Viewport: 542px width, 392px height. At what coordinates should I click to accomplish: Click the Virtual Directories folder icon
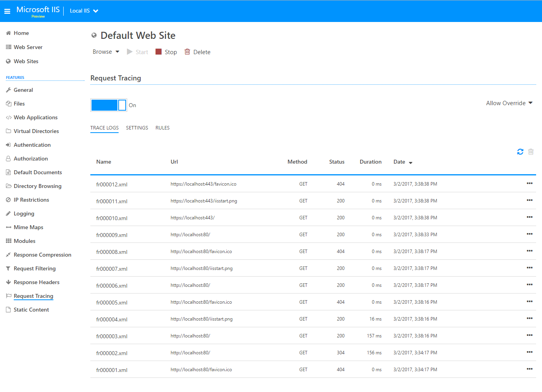coord(8,131)
